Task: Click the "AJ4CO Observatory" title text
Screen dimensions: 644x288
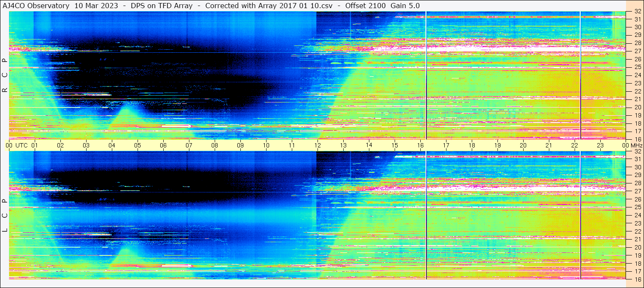Action: [36, 6]
